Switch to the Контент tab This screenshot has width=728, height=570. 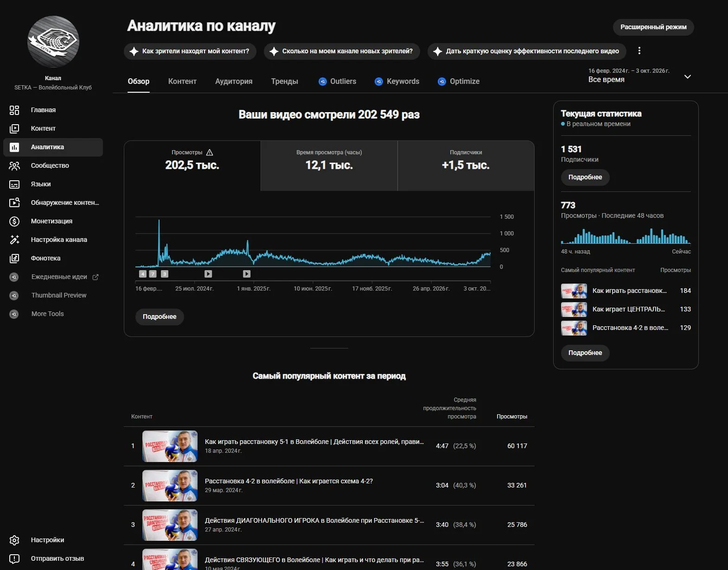click(182, 81)
